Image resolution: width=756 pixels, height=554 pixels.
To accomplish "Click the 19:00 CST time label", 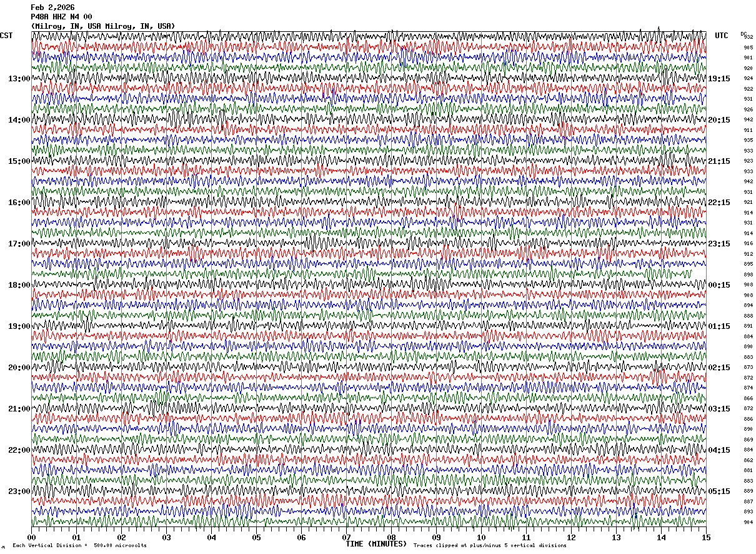I will click(x=19, y=326).
